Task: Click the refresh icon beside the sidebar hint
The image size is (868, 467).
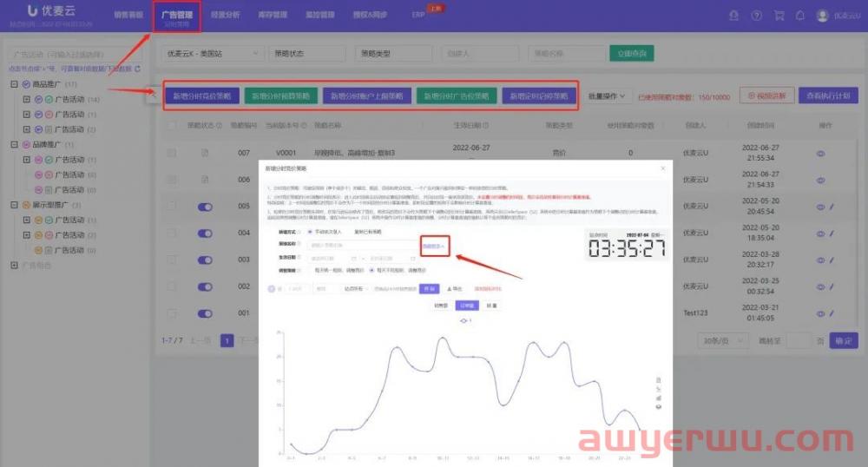Action: [x=137, y=69]
